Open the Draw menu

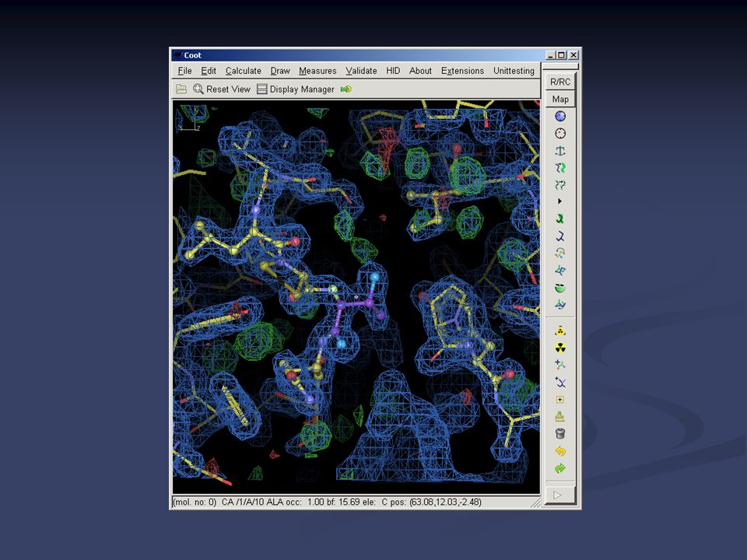[x=280, y=71]
